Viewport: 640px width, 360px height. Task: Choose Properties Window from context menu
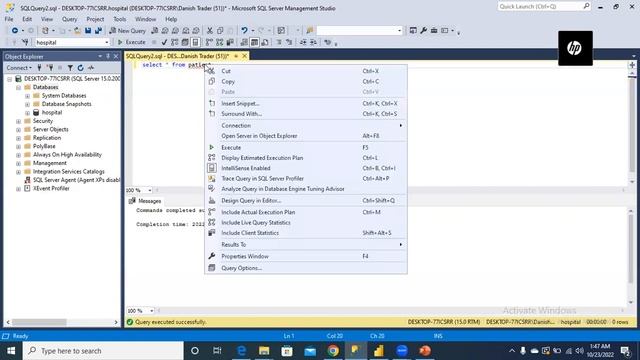click(x=306, y=256)
